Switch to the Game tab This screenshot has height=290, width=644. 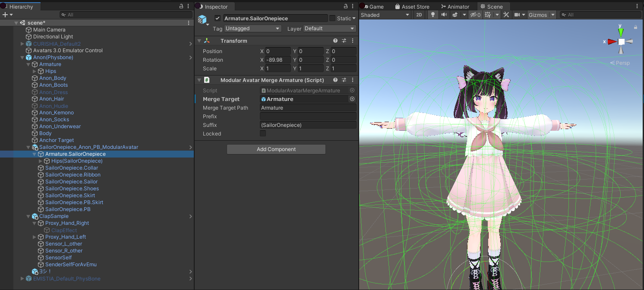click(374, 6)
